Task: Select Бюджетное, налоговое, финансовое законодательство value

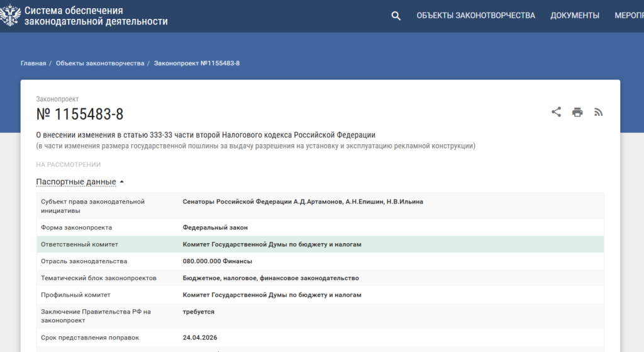Action: click(270, 278)
